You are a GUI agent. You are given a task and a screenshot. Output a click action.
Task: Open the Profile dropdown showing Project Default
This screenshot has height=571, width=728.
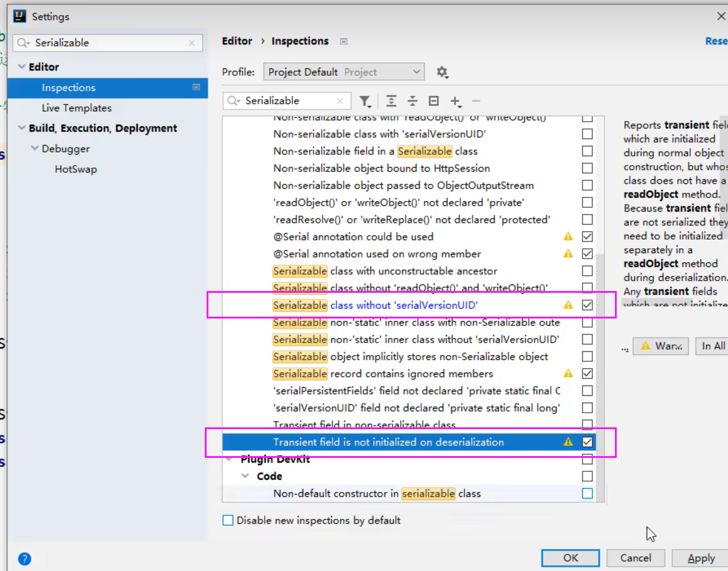pos(344,72)
